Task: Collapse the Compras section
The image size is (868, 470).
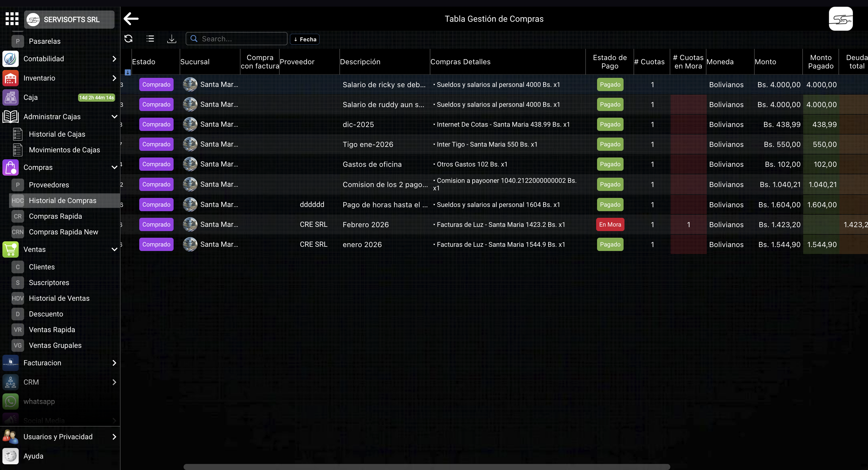Action: click(x=114, y=167)
